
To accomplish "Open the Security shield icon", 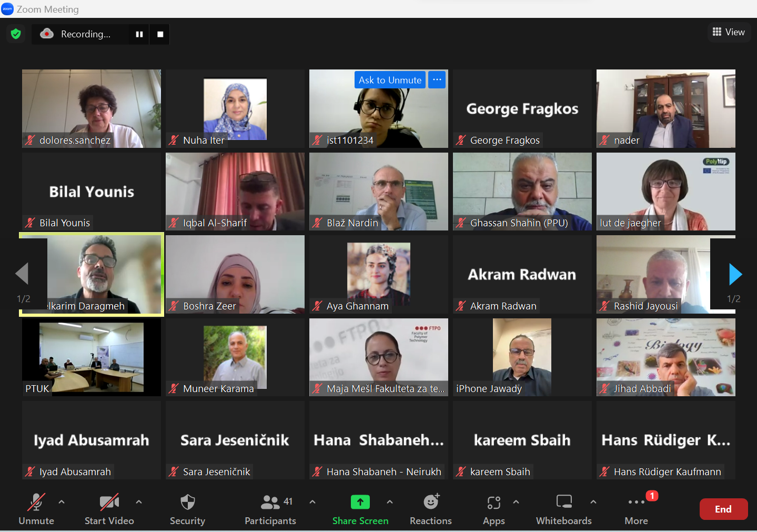I will point(187,502).
